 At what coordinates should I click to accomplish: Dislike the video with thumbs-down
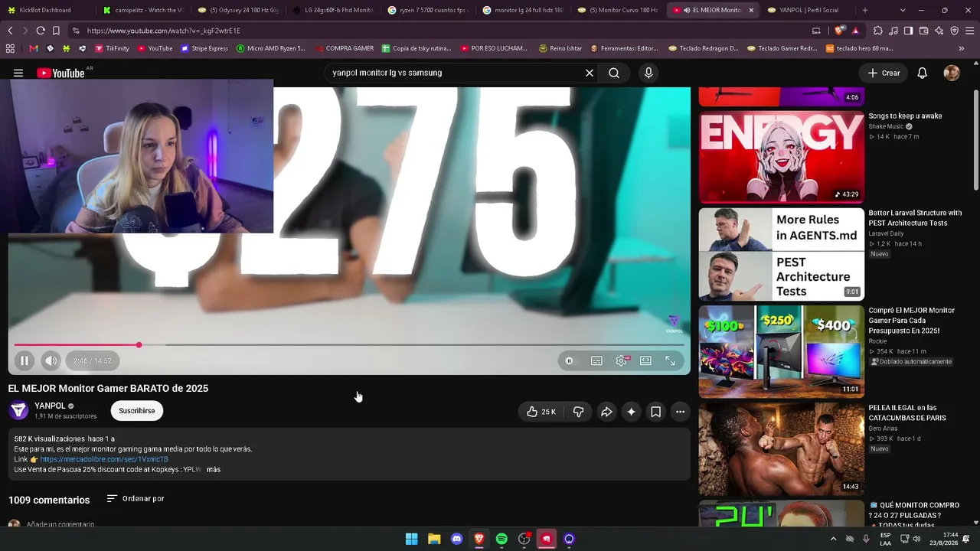[578, 412]
